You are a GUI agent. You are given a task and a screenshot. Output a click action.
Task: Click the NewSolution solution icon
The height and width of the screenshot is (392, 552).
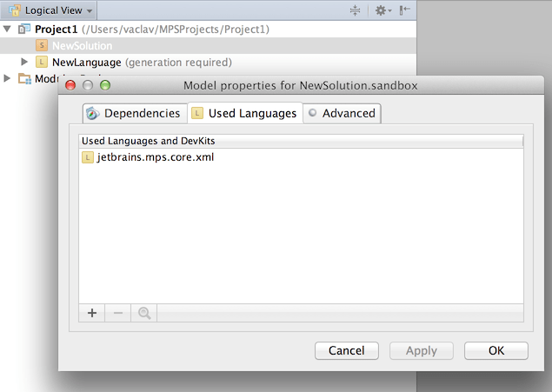42,45
